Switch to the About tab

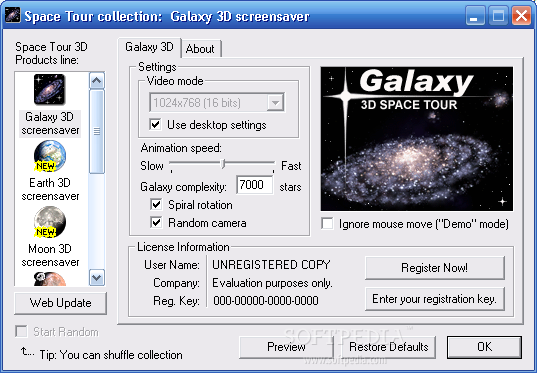point(200,49)
